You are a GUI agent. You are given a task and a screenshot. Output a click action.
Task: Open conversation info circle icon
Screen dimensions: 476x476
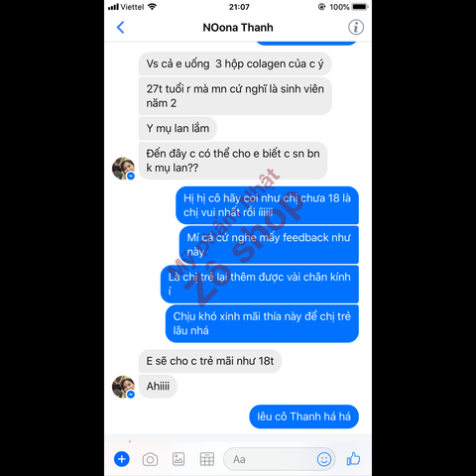click(356, 27)
